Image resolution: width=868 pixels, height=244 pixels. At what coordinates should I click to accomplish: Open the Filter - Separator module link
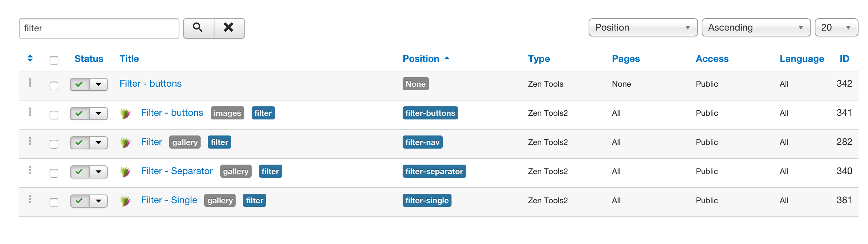coord(177,171)
